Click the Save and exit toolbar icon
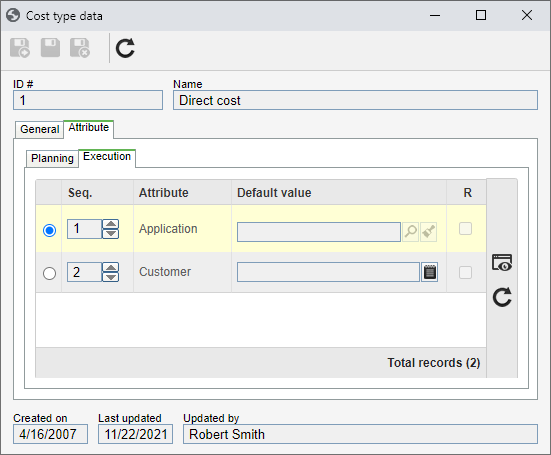Screen dimensions: 551x455 pos(80,48)
